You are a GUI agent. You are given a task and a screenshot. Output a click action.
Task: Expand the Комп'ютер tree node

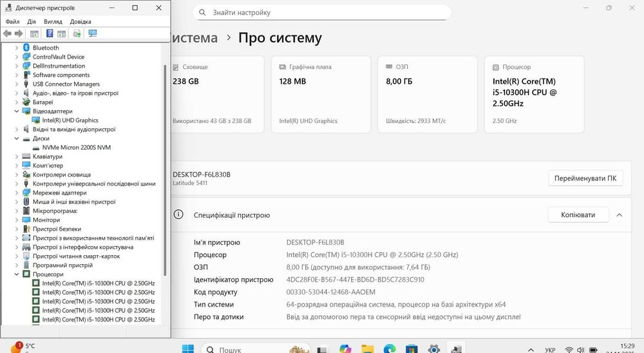pyautogui.click(x=17, y=166)
